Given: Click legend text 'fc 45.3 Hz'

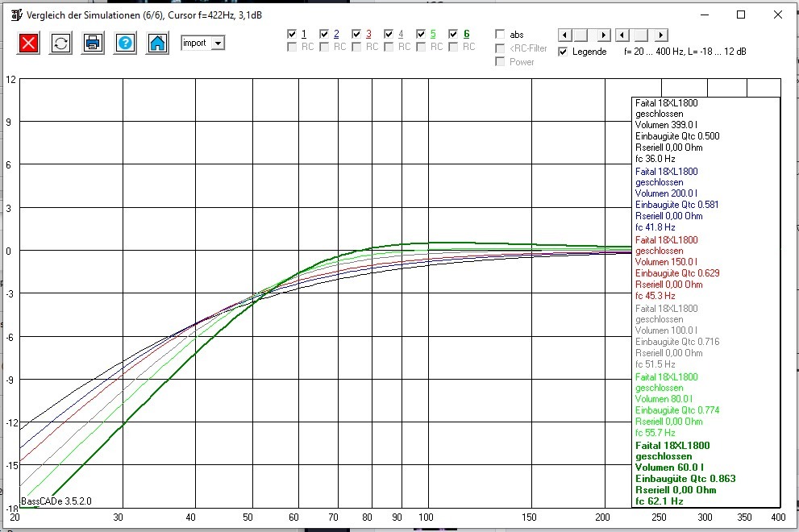Looking at the screenshot, I should tap(655, 296).
